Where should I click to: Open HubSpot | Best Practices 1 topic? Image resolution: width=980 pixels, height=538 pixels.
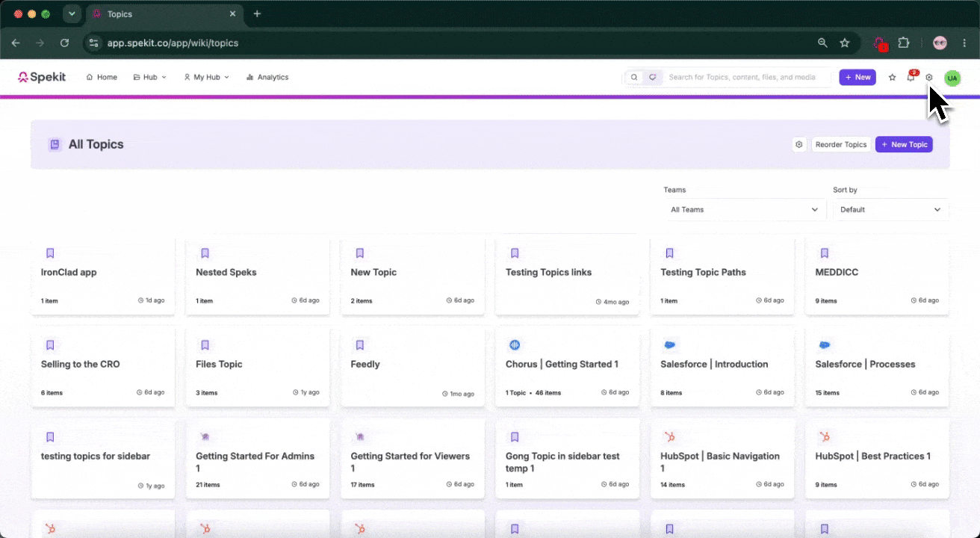pos(877,458)
